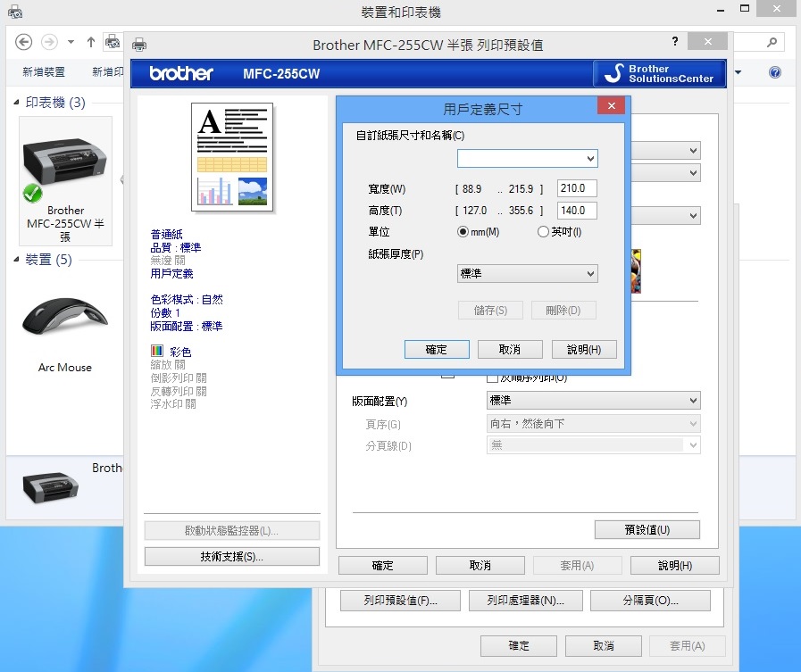This screenshot has height=672, width=801.
Task: Click the 高度 height input field
Action: pos(577,211)
